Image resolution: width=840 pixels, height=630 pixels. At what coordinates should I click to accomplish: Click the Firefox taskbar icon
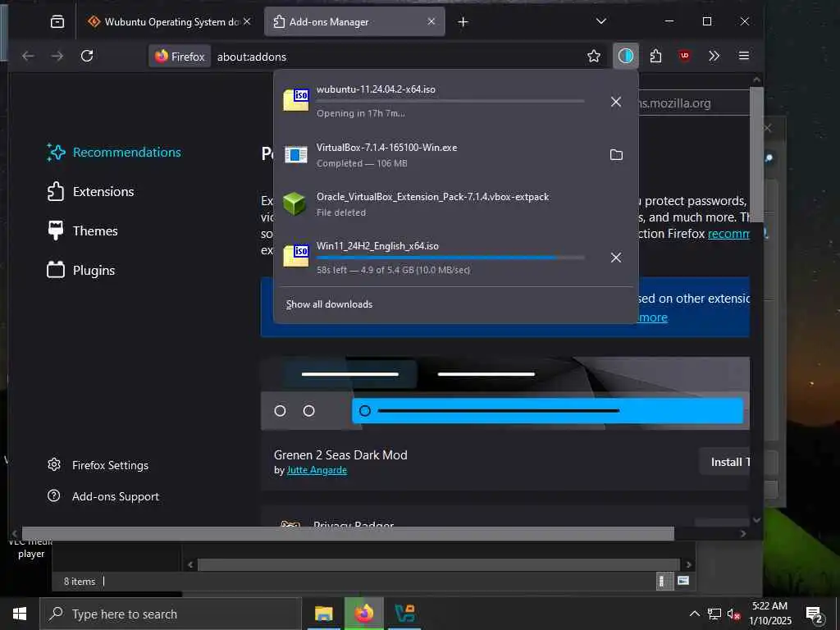[x=363, y=614]
